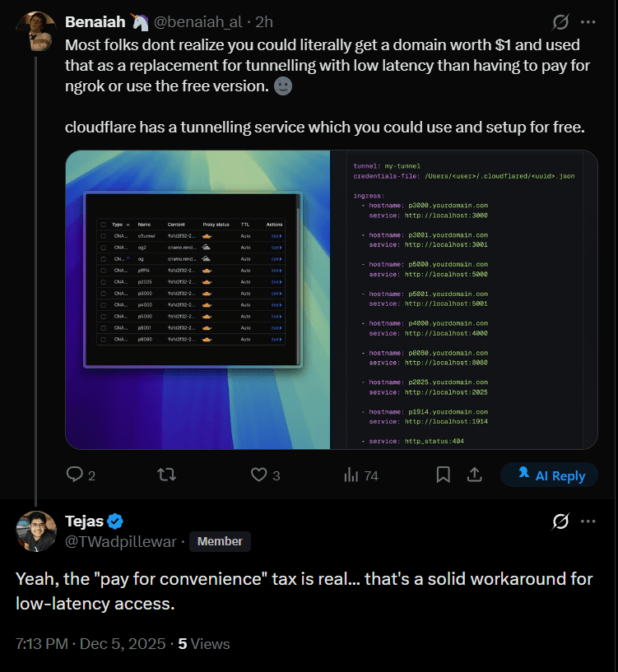The height and width of the screenshot is (672, 618).
Task: Repost Benaiah's tunnelling post
Action: click(x=166, y=475)
